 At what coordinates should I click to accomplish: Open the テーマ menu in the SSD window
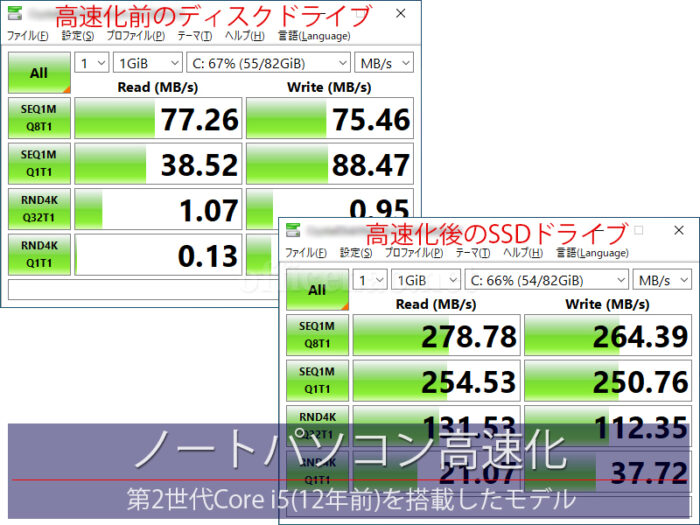point(473,253)
